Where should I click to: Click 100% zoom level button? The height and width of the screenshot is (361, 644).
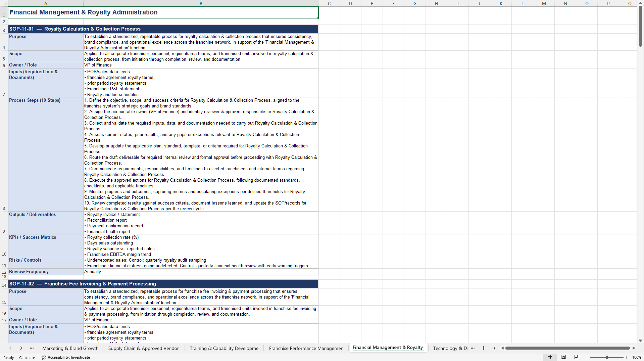click(x=637, y=357)
